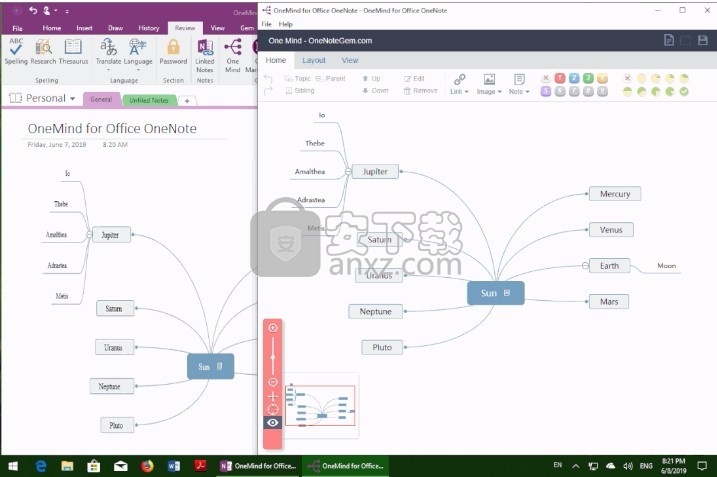Select the Neptune node in OneMind

click(375, 311)
